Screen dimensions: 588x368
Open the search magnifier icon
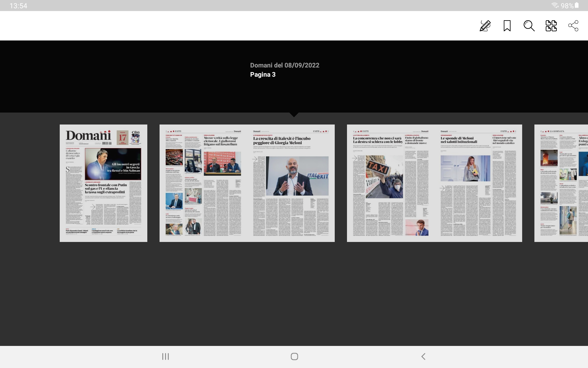(529, 26)
